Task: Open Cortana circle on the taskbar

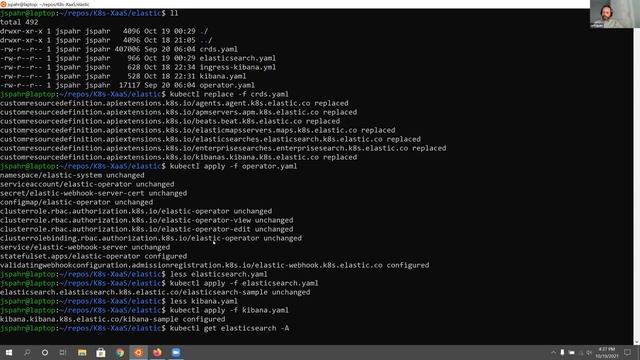Action: click(x=45, y=353)
